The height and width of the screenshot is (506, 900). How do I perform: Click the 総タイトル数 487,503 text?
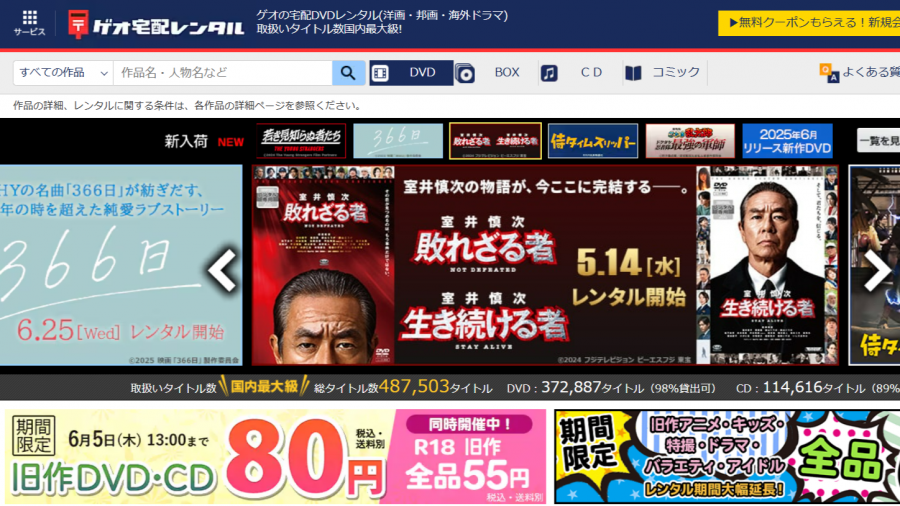point(403,387)
